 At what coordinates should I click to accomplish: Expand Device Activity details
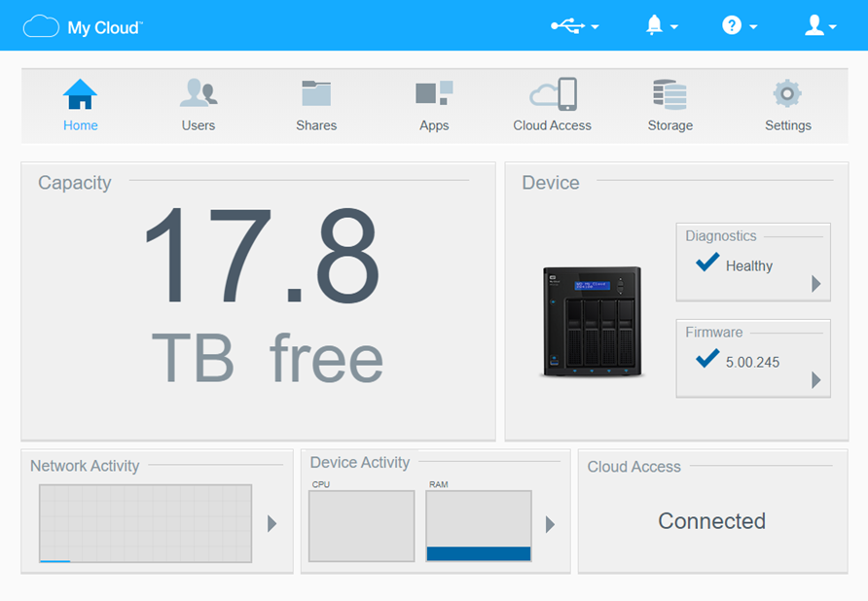pyautogui.click(x=552, y=525)
